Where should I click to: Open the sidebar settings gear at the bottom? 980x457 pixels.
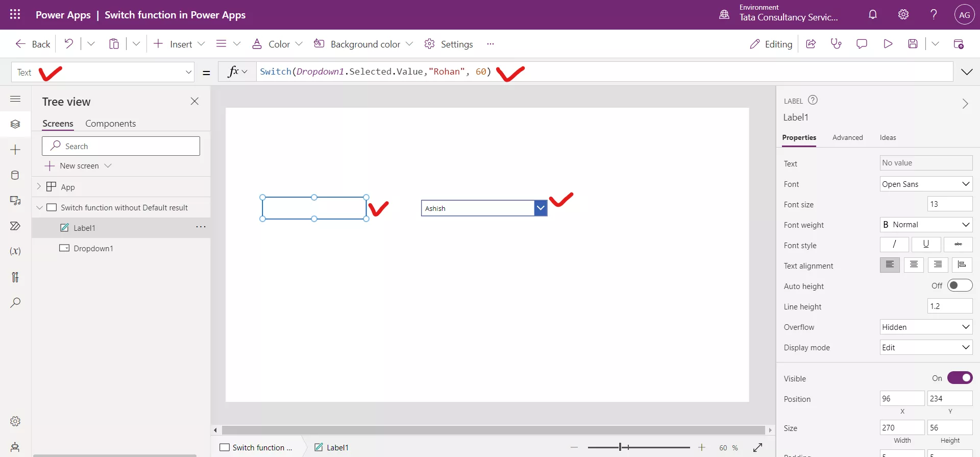pyautogui.click(x=15, y=421)
